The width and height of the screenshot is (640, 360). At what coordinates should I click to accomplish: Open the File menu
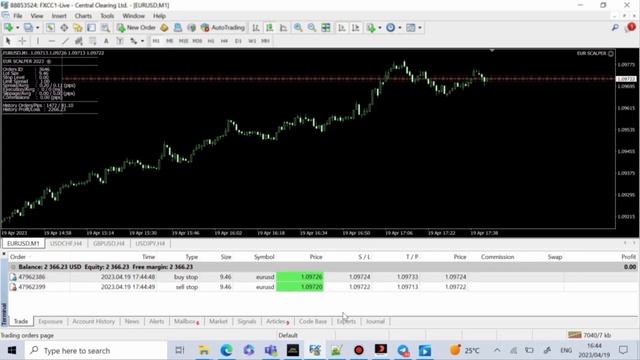18,16
